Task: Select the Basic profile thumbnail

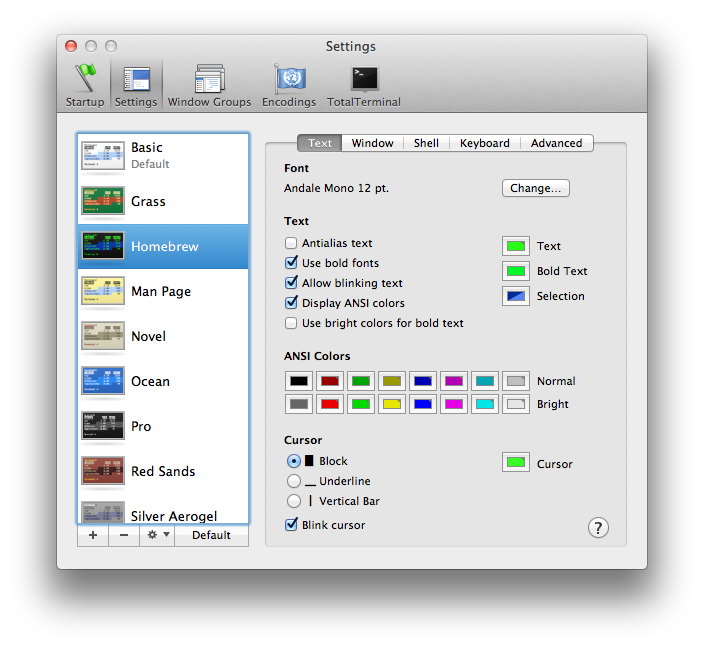Action: [x=103, y=156]
